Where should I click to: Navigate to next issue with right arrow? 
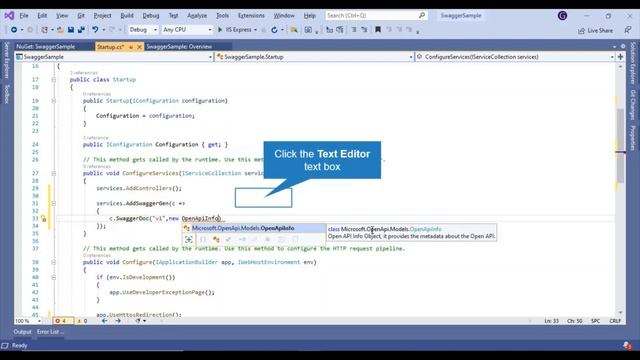coord(118,321)
